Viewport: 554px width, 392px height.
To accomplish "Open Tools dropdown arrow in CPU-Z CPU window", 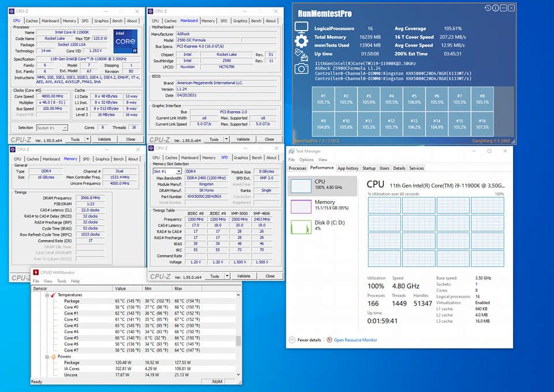I will click(x=88, y=139).
